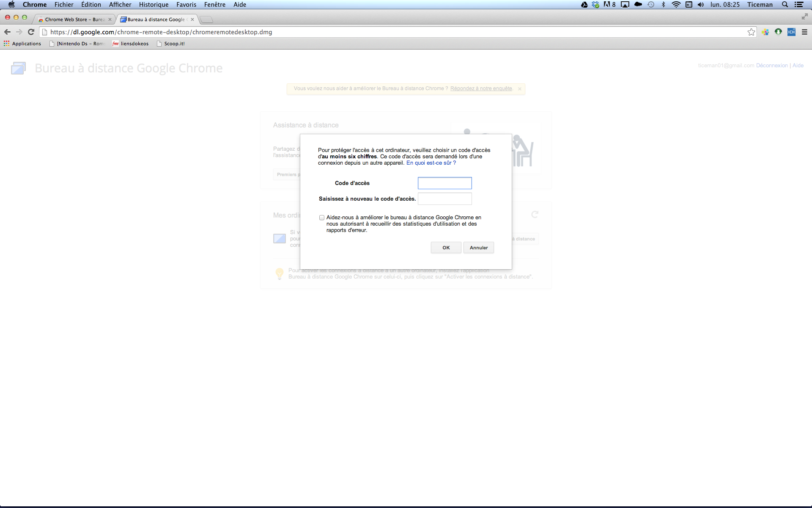Reload the current page
The width and height of the screenshot is (812, 508).
(31, 32)
